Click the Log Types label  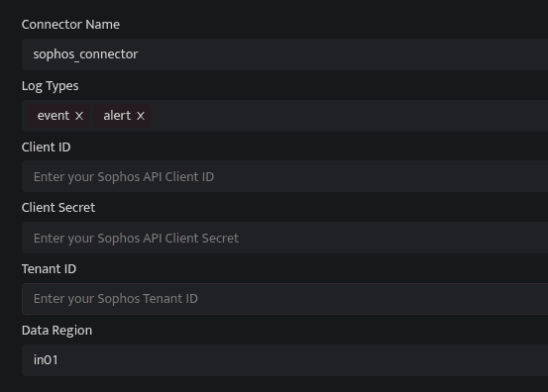[x=50, y=86]
